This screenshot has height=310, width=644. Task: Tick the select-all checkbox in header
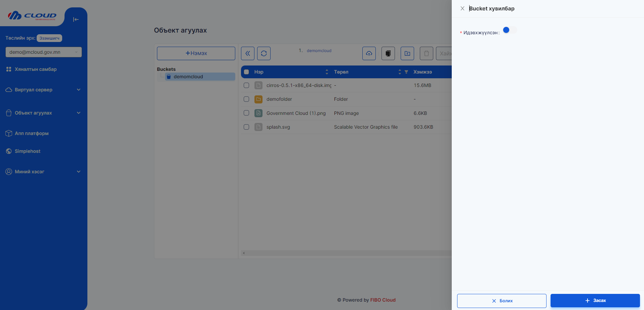pyautogui.click(x=246, y=72)
